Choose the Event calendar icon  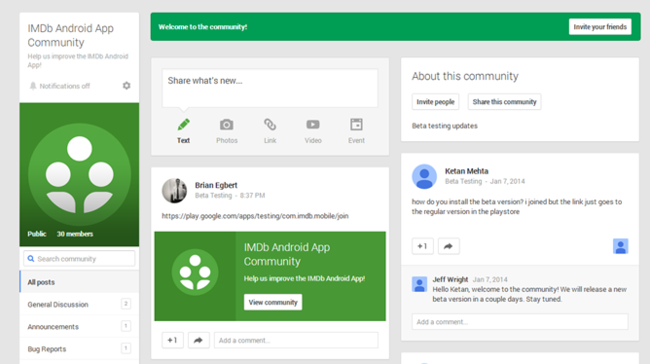356,124
